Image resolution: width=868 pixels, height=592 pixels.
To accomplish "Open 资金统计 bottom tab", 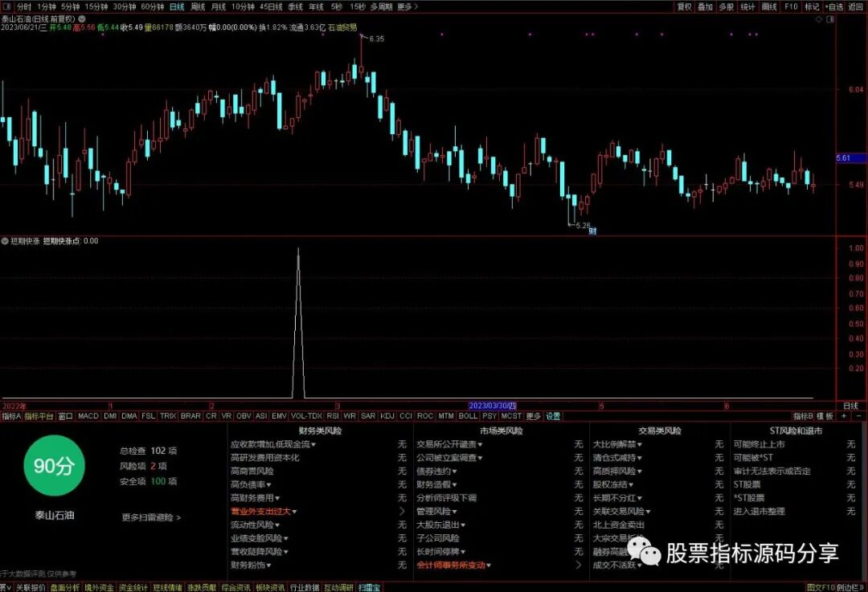I will click(133, 587).
